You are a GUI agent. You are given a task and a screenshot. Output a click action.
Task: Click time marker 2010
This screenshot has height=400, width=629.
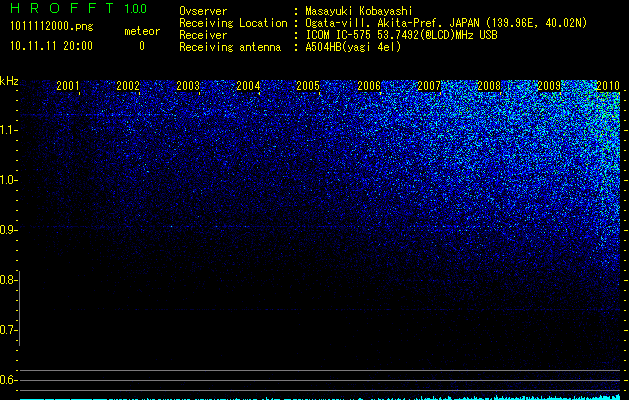(x=608, y=86)
